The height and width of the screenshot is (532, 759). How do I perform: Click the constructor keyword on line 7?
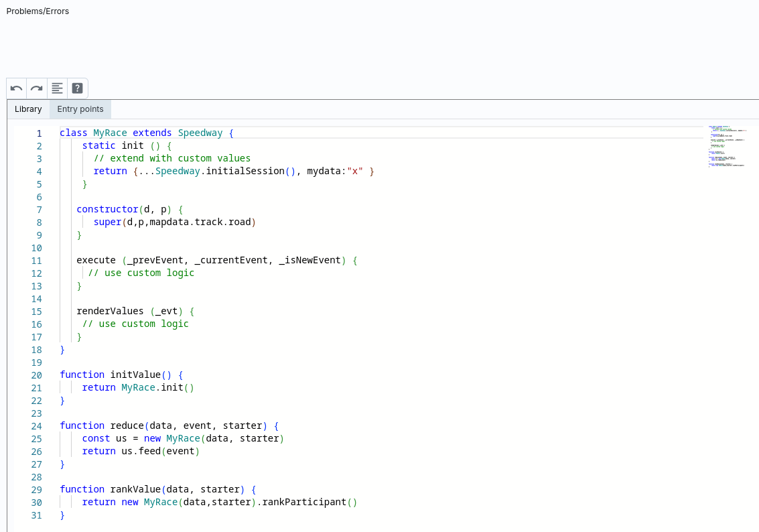[107, 209]
